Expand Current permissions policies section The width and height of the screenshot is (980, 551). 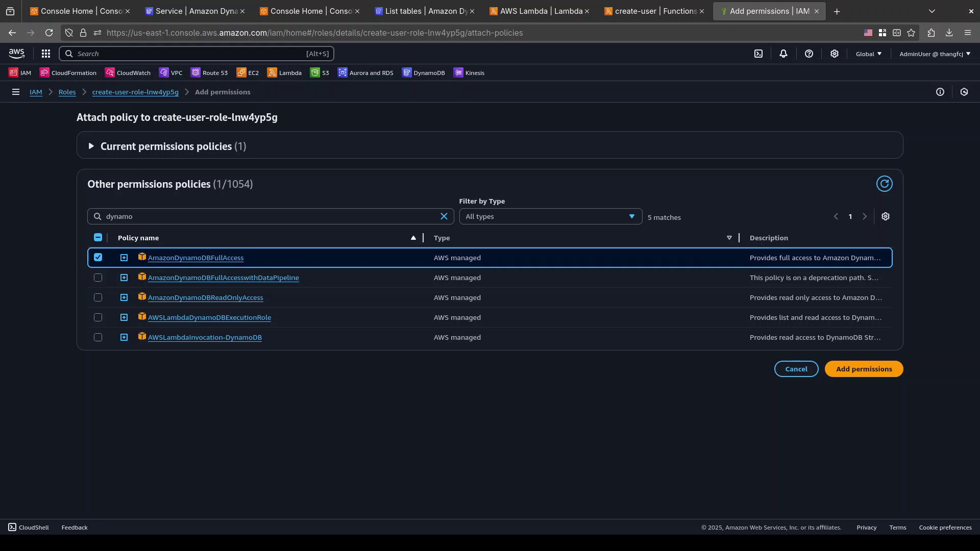[91, 146]
